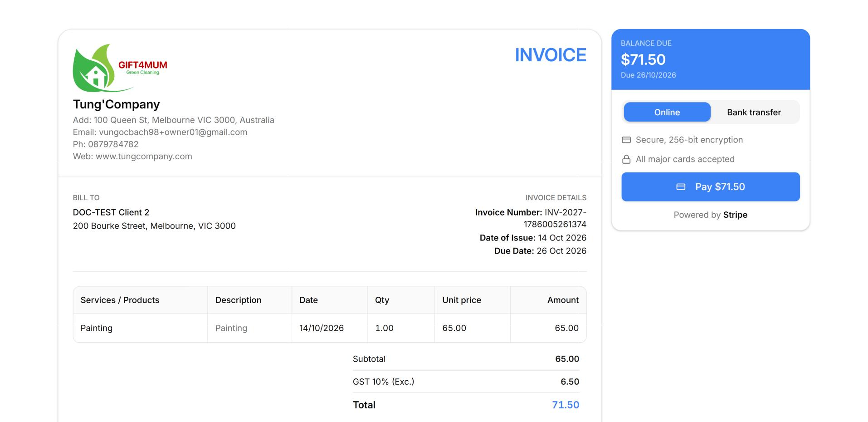Image resolution: width=868 pixels, height=422 pixels.
Task: Click the GIFT4MUM Green Cleaning logo
Action: click(120, 68)
